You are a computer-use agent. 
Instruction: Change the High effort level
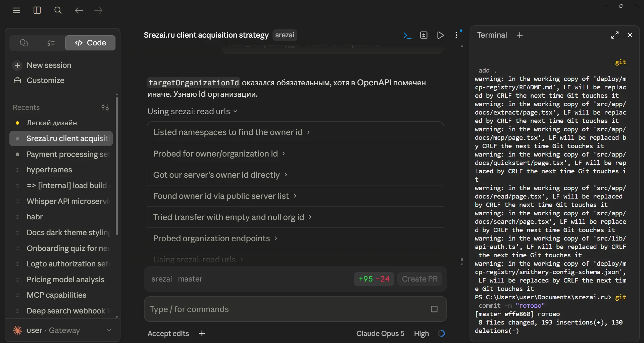tap(422, 334)
